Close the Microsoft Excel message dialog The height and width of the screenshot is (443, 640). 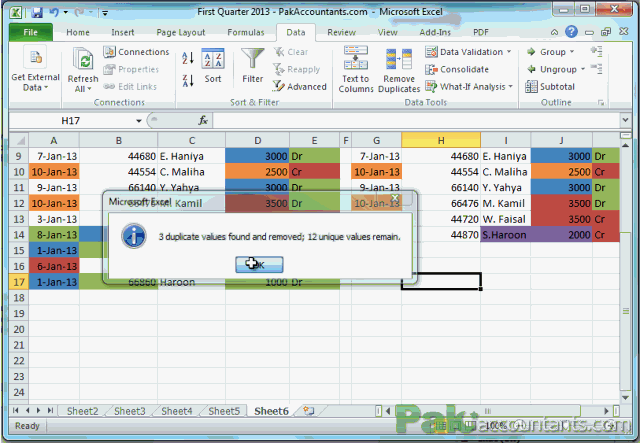(x=395, y=198)
